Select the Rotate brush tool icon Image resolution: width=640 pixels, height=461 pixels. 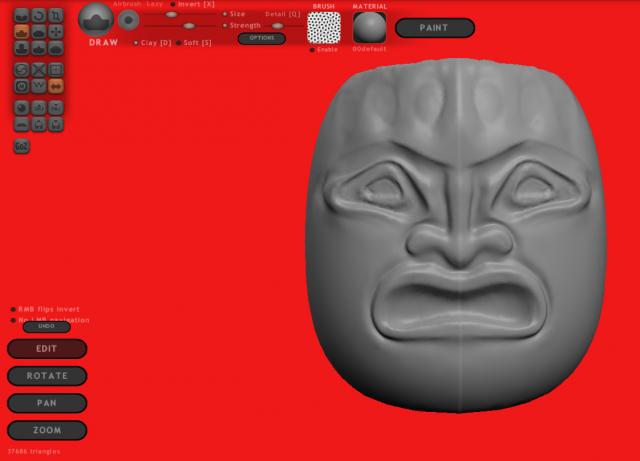pos(39,15)
